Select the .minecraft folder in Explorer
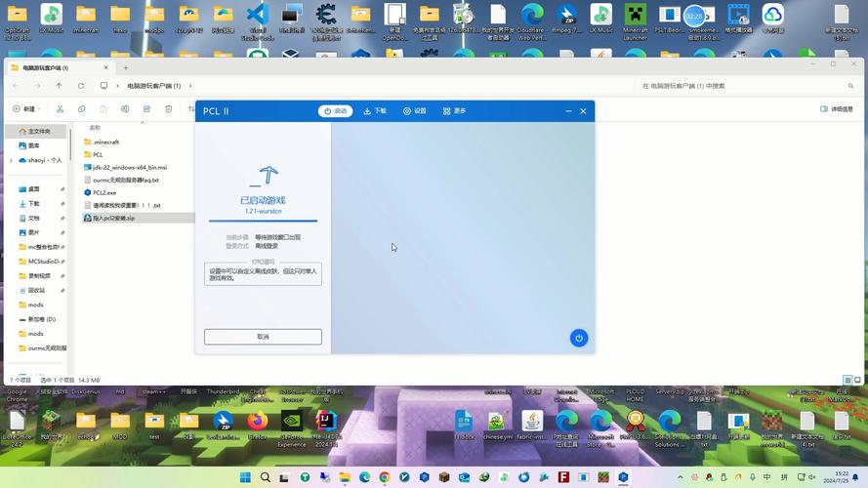Screen dimensions: 868x488 [x=102, y=142]
